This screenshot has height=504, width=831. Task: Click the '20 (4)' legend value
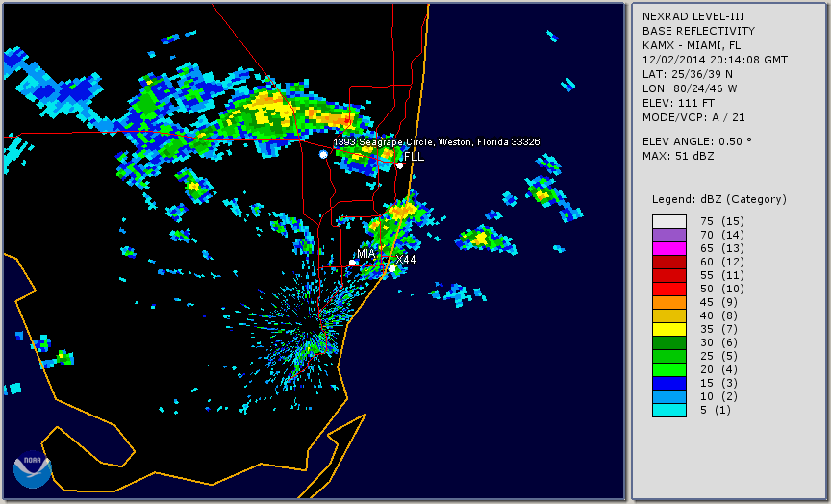(718, 370)
